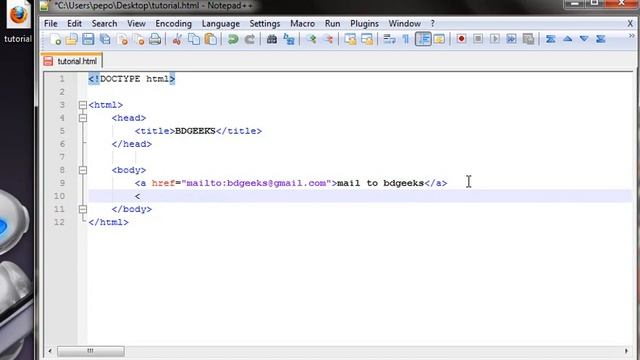This screenshot has width=640, height=360.
Task: Click the Copy toolbar icon
Action: (x=194, y=39)
